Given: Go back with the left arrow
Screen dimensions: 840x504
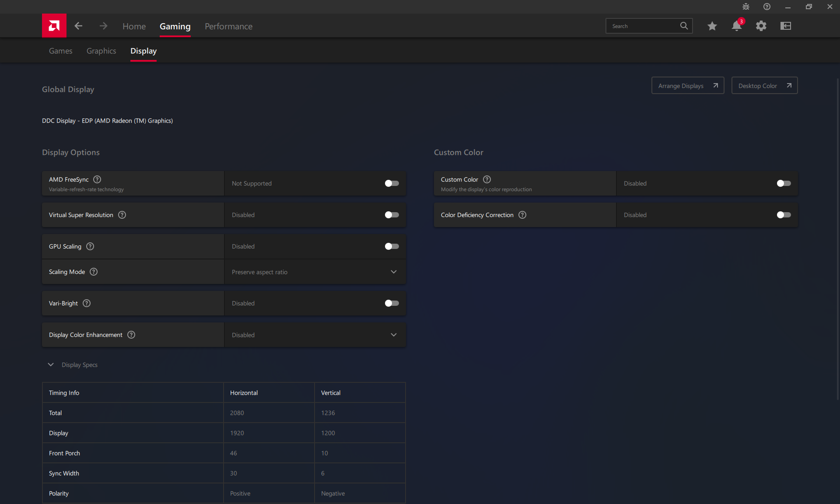Looking at the screenshot, I should 78,26.
